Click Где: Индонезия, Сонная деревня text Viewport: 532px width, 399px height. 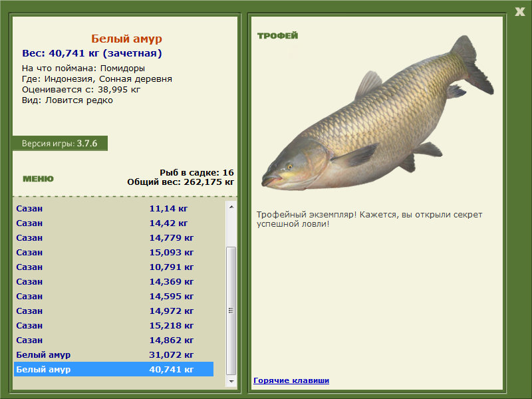(x=97, y=79)
